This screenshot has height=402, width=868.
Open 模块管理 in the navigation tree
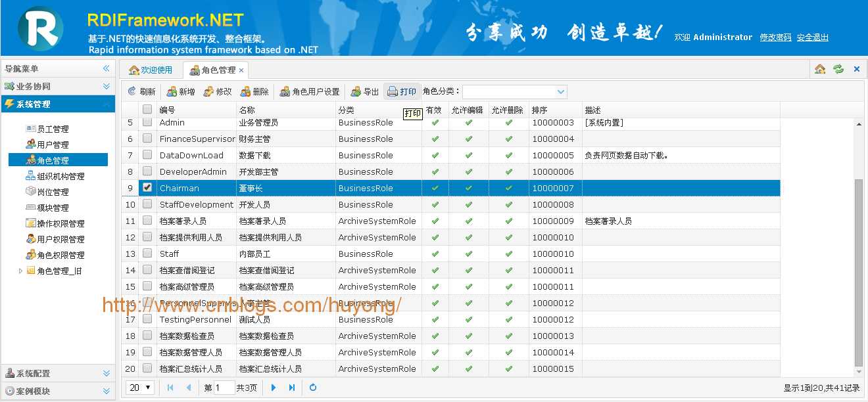[x=47, y=208]
